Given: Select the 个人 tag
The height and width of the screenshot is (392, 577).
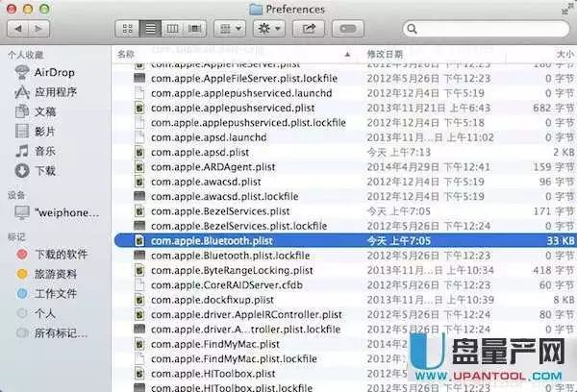Looking at the screenshot, I should pyautogui.click(x=37, y=313).
